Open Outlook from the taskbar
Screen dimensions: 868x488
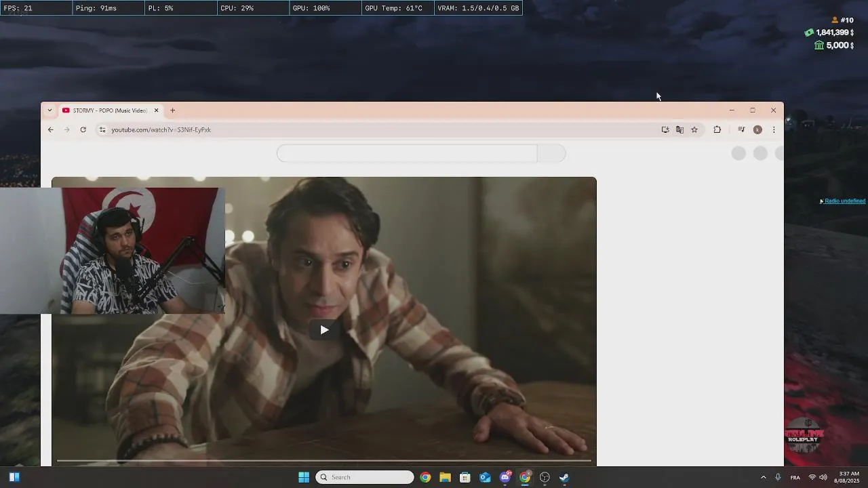[485, 477]
